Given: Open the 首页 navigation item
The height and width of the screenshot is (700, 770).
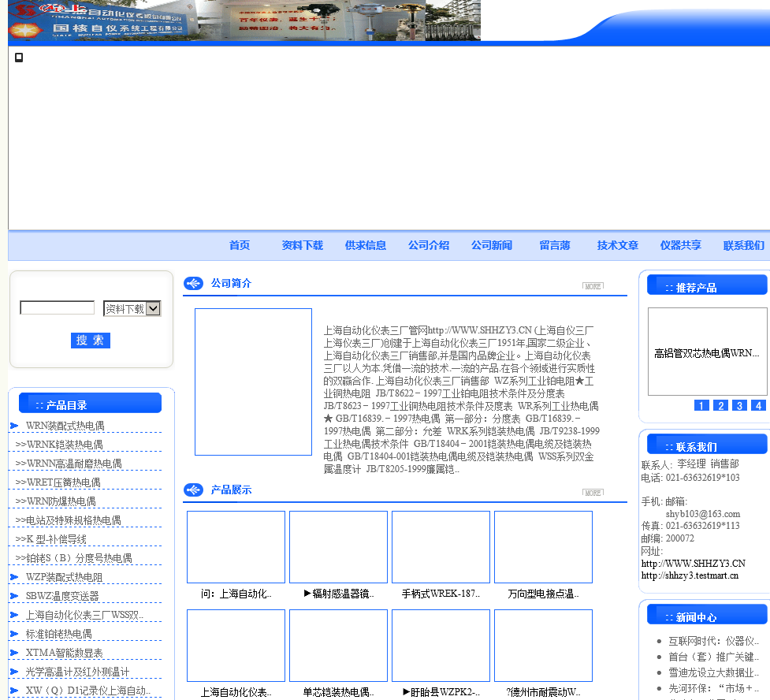Looking at the screenshot, I should pos(239,245).
